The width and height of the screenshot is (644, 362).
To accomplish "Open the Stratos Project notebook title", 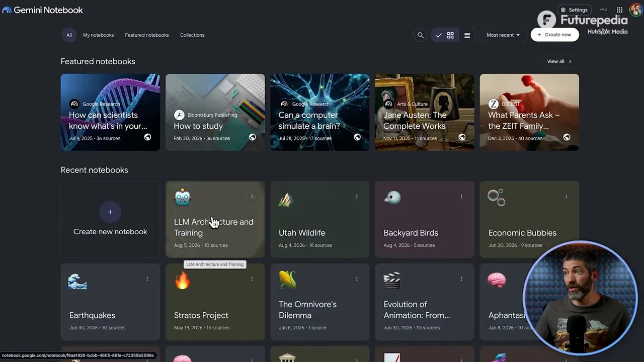I will (201, 315).
